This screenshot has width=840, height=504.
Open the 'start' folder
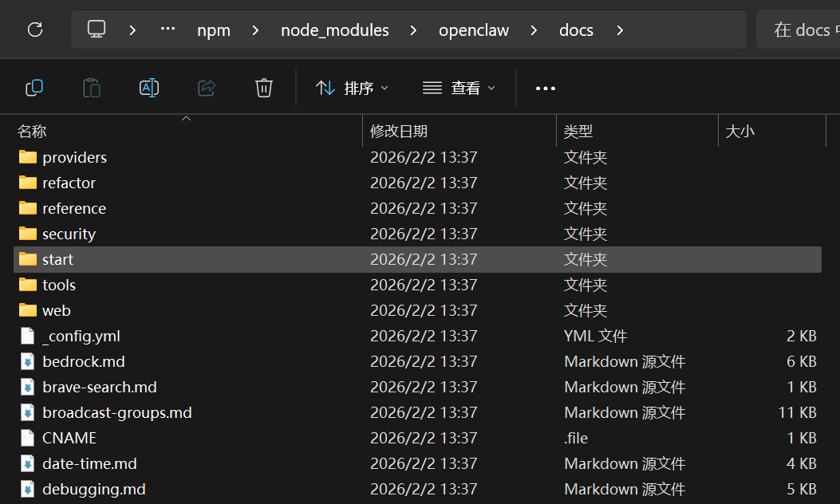tap(59, 259)
